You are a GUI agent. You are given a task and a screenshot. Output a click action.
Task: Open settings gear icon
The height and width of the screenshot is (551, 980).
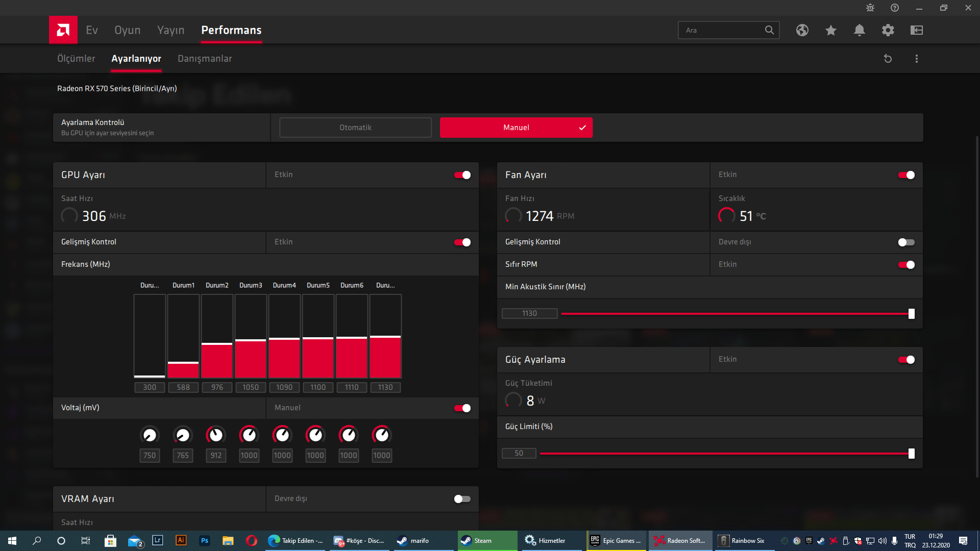(x=888, y=30)
